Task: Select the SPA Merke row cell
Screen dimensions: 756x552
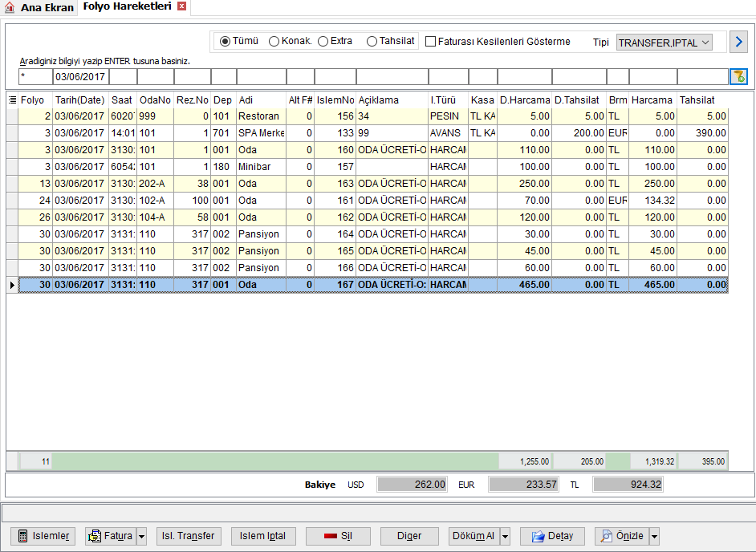Action: tap(261, 133)
